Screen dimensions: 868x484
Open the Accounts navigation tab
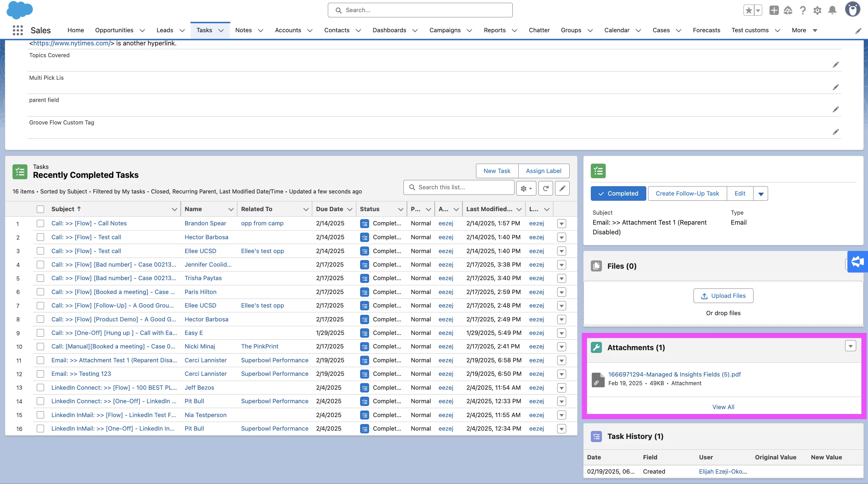[x=288, y=30]
